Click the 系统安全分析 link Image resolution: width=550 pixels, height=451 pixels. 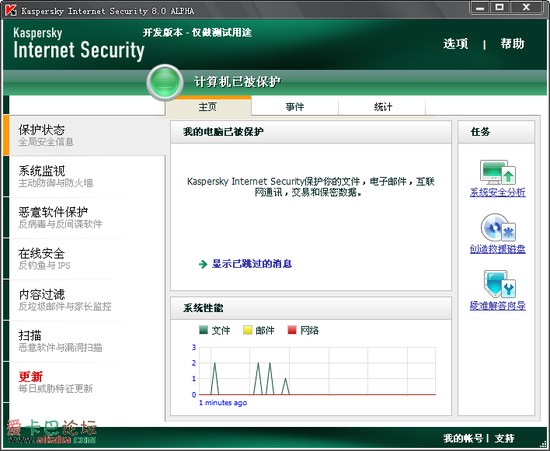[x=497, y=192]
